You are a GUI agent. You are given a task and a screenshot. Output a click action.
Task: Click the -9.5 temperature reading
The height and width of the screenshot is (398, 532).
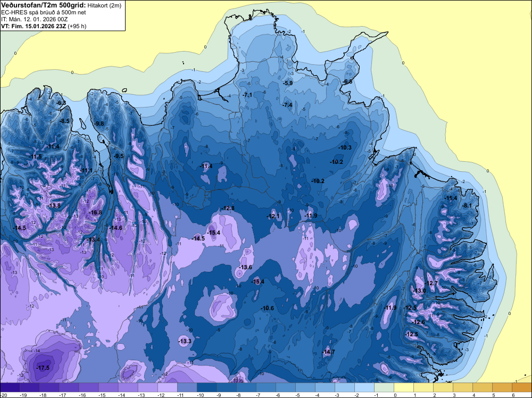(119, 156)
